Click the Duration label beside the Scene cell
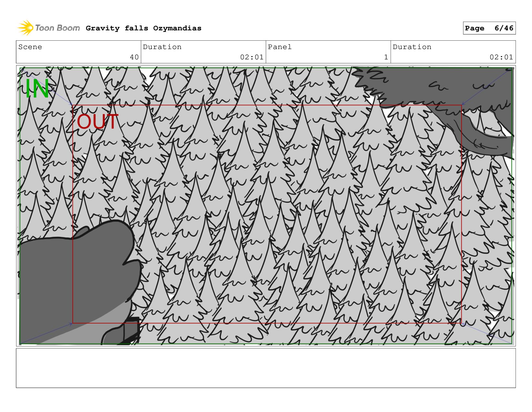532x412 pixels. pos(162,47)
